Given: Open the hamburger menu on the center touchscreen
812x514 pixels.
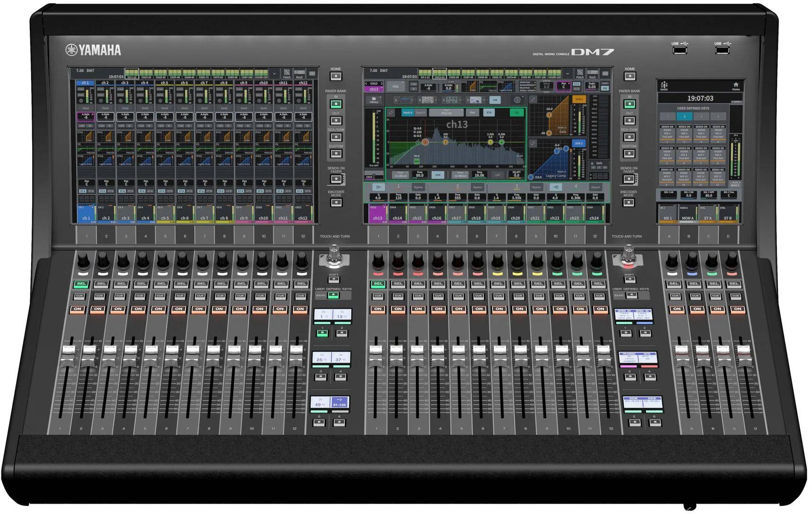Looking at the screenshot, I should tap(605, 74).
